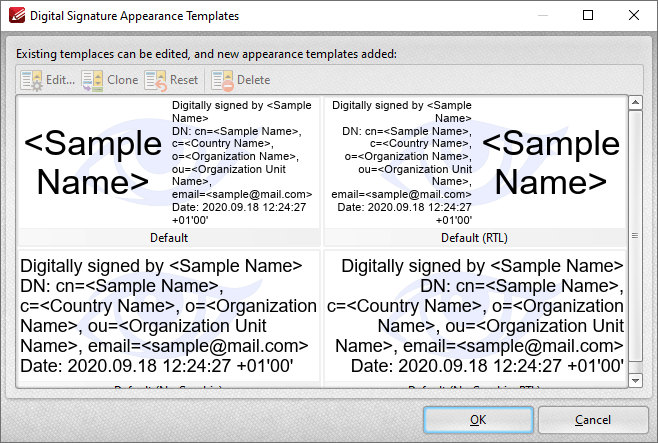Close the Digital Signature Appearance Templates dialog
The width and height of the screenshot is (658, 443).
tap(634, 16)
